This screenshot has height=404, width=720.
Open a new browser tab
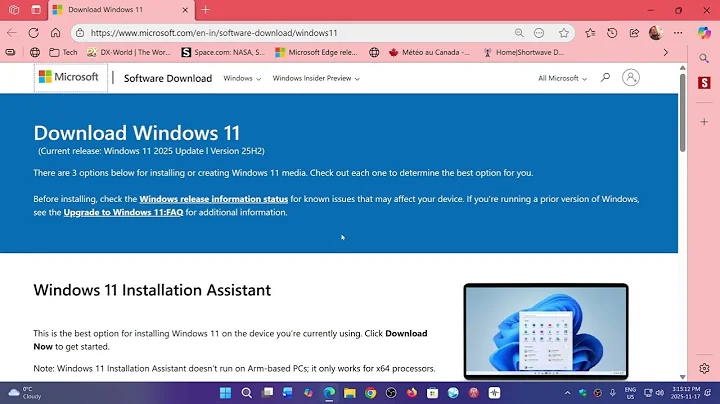(205, 10)
